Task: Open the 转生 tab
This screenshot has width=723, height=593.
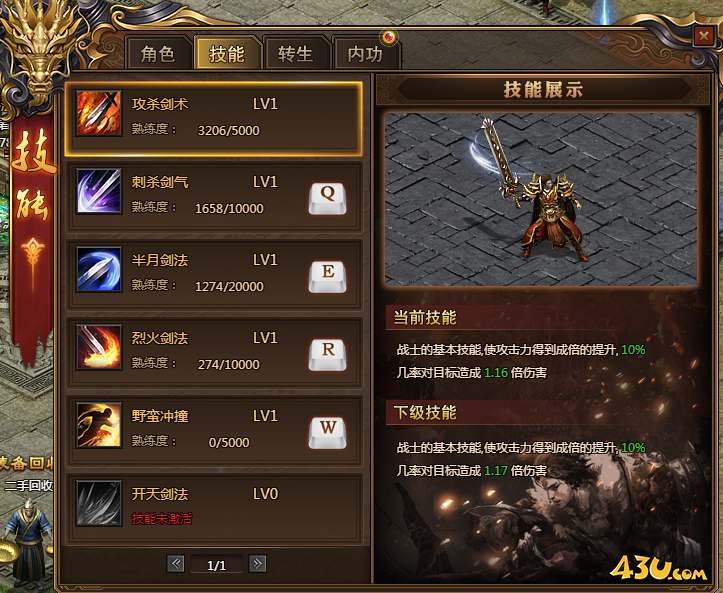Action: pos(296,54)
